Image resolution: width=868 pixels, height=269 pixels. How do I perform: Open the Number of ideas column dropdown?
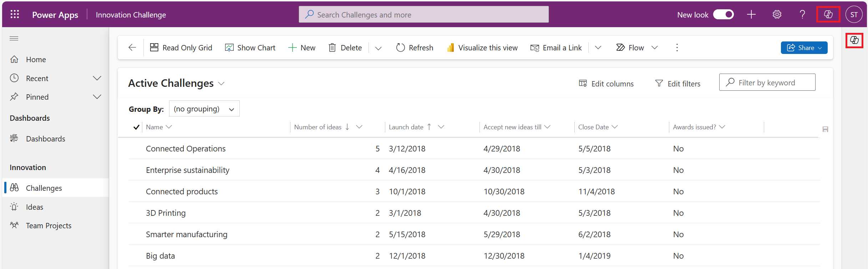(359, 127)
